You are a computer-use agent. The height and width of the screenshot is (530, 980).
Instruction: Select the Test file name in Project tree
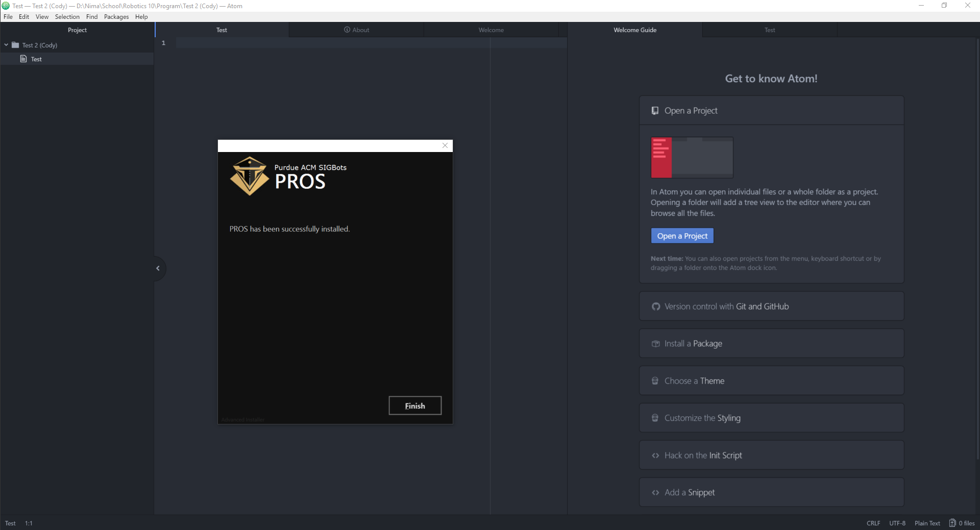click(36, 59)
